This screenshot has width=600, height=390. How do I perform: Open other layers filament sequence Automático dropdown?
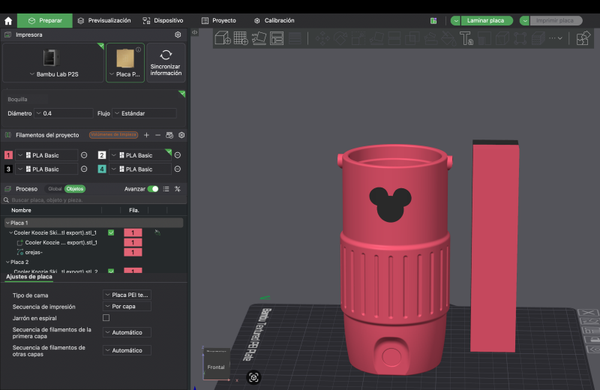pyautogui.click(x=127, y=351)
